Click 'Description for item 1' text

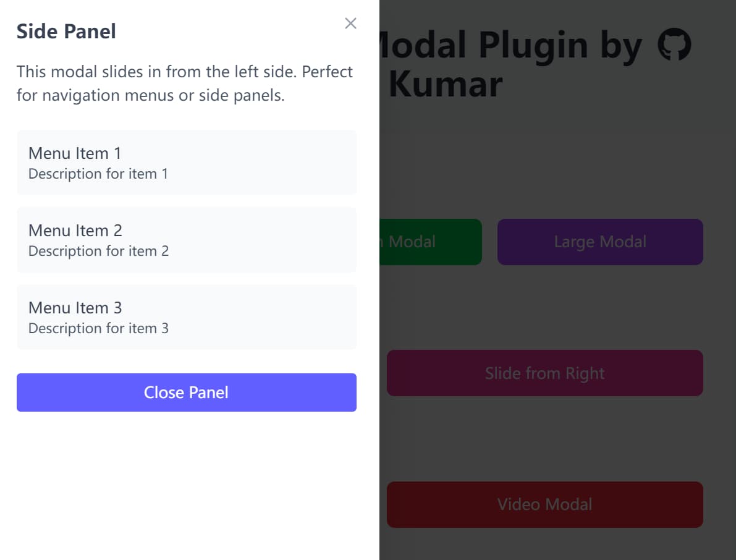(x=98, y=174)
